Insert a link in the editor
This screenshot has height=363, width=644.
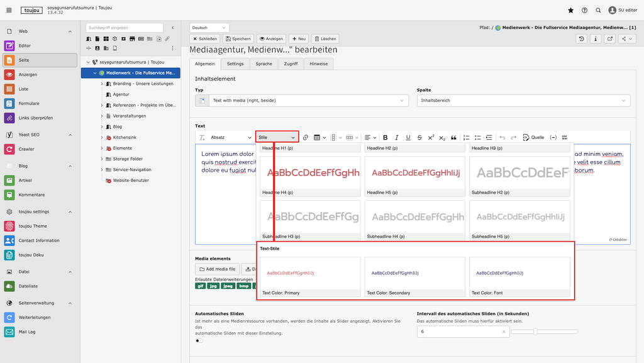tap(306, 138)
